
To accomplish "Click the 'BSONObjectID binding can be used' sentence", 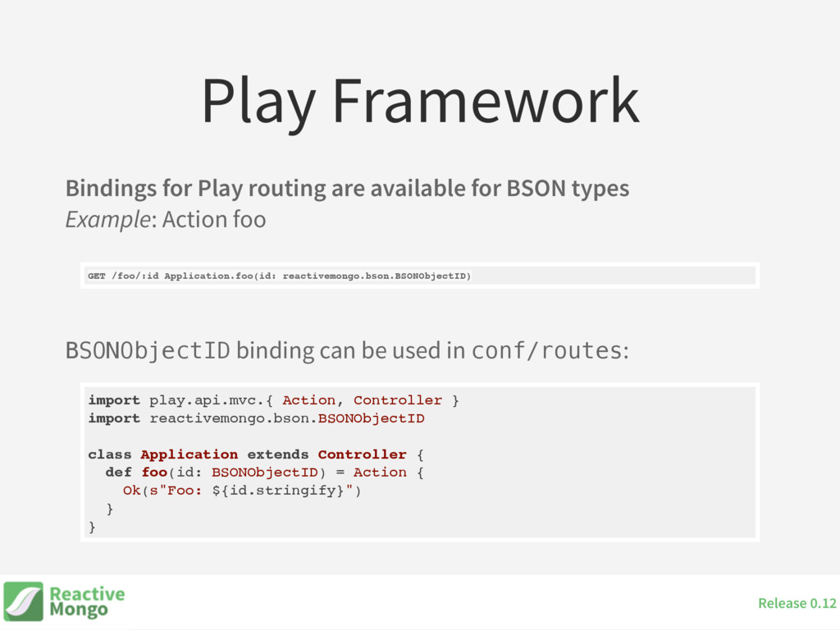I will (347, 350).
